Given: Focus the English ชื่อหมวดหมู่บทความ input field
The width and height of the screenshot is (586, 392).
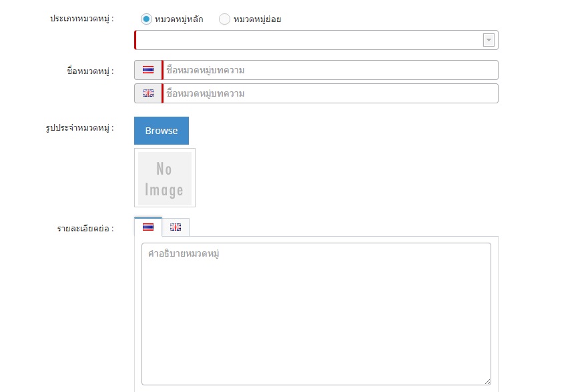Looking at the screenshot, I should point(330,93).
